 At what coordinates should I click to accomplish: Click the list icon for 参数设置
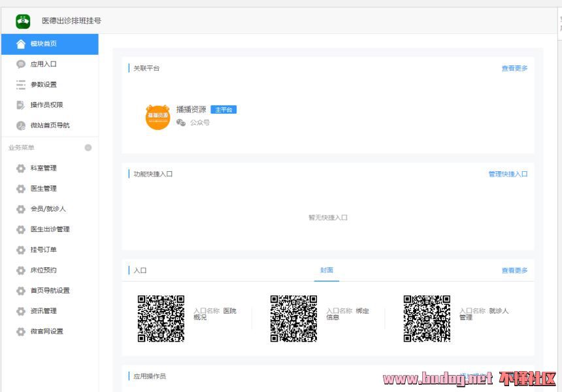click(21, 84)
